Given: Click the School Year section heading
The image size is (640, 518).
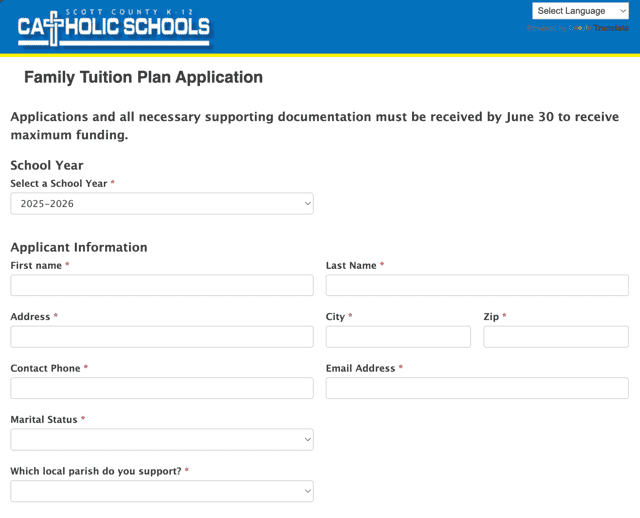Looking at the screenshot, I should point(47,165).
